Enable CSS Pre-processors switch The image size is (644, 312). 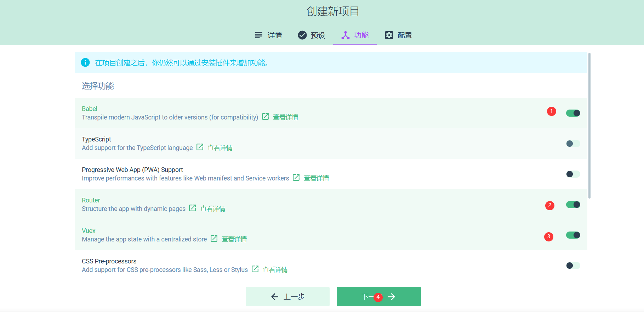(573, 266)
